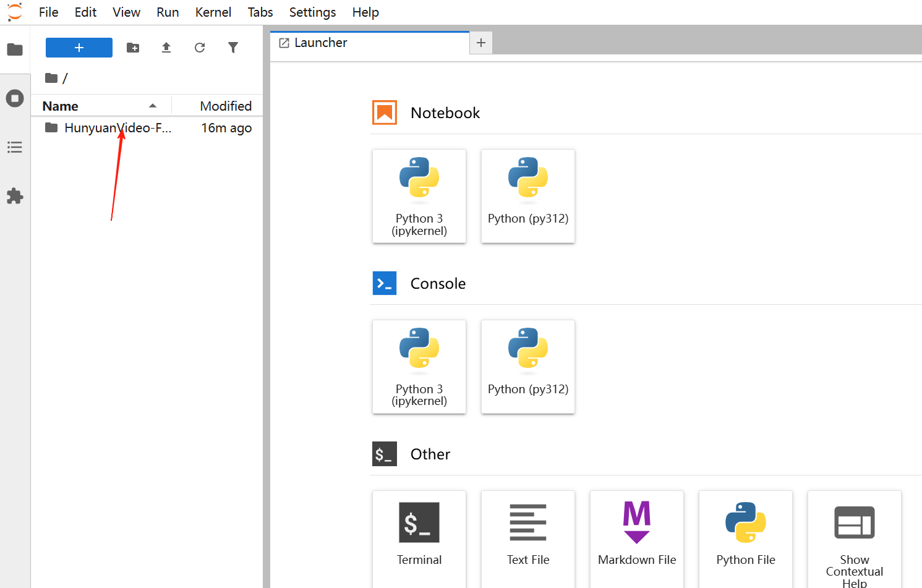This screenshot has height=588, width=922.
Task: Open the Help menu
Action: [365, 12]
